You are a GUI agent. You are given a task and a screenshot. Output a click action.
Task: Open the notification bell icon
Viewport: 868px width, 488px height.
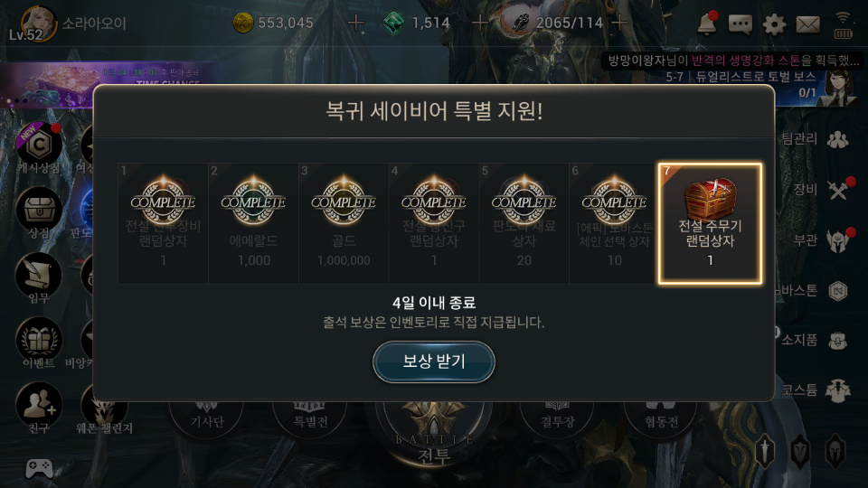point(707,23)
